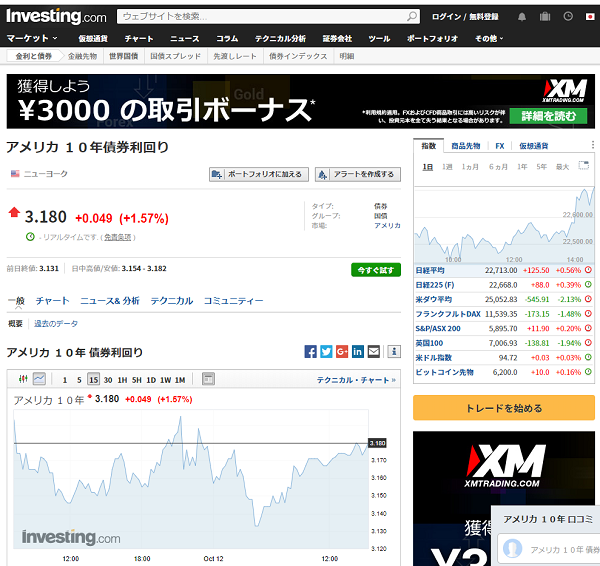Screen dimensions: 600x566
Task: Click the chart news calendar icon
Action: (208, 379)
